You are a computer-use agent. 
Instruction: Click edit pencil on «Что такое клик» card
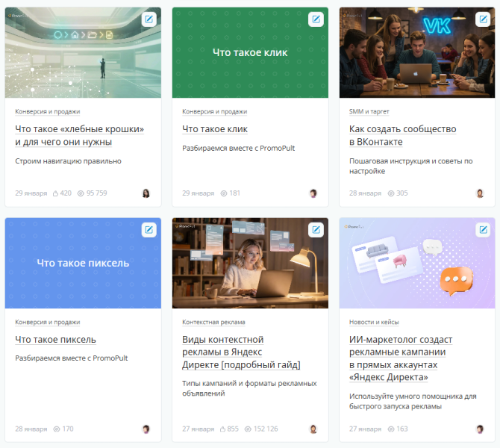pos(316,19)
